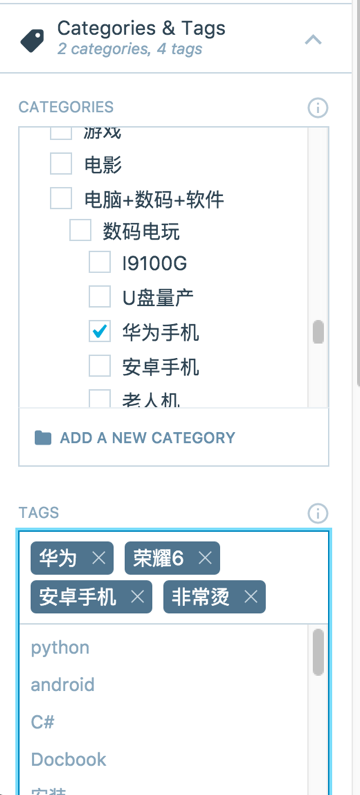The height and width of the screenshot is (795, 360).
Task: Check the 安卓手机 category checkbox
Action: (x=100, y=366)
